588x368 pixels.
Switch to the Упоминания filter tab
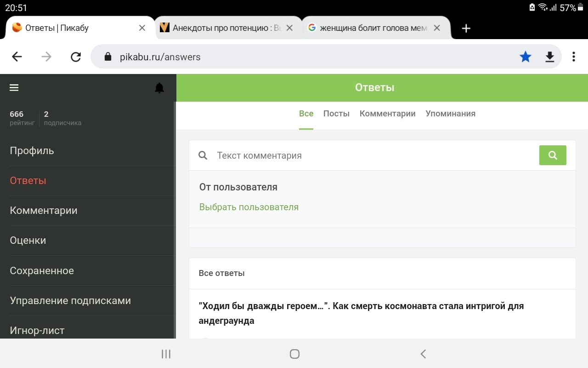[x=451, y=114]
